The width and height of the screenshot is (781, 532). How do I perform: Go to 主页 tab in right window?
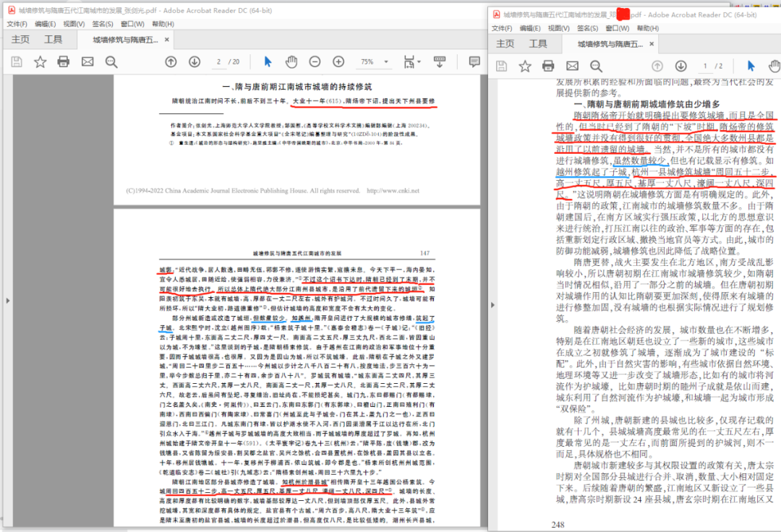[x=506, y=44]
